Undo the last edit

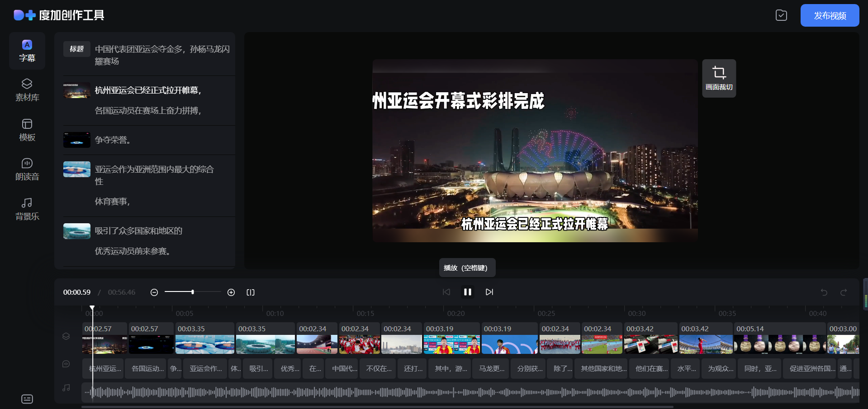coord(823,292)
